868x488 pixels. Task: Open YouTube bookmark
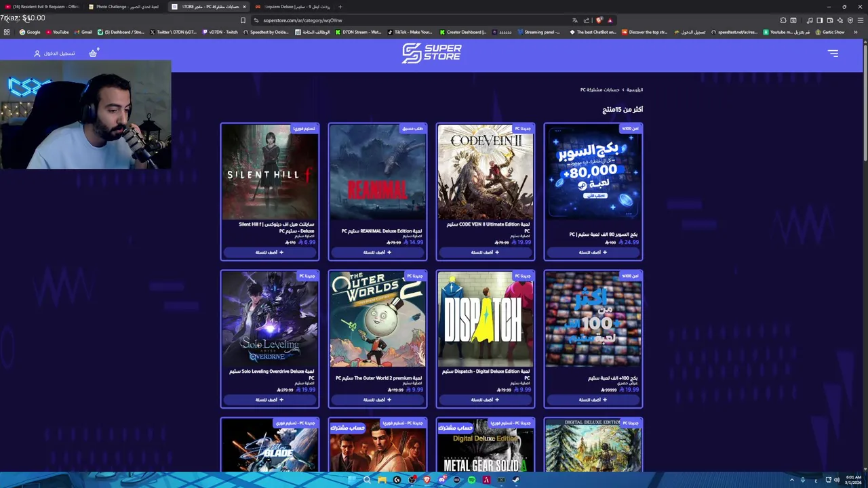[x=57, y=32]
